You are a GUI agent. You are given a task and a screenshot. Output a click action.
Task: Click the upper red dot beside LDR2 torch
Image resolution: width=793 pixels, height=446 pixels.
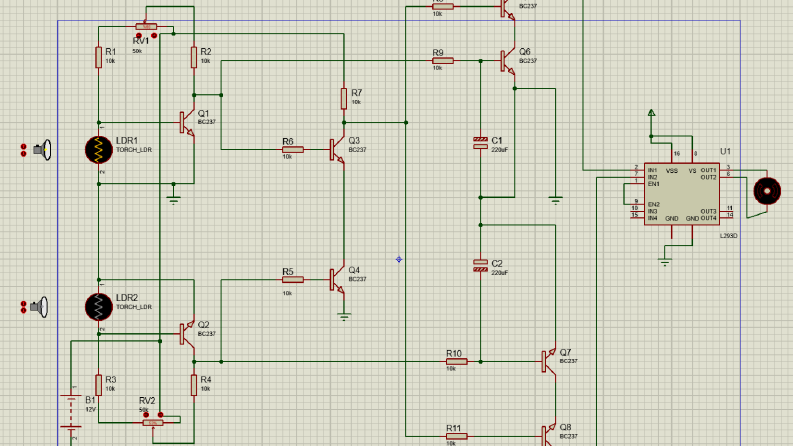23,304
